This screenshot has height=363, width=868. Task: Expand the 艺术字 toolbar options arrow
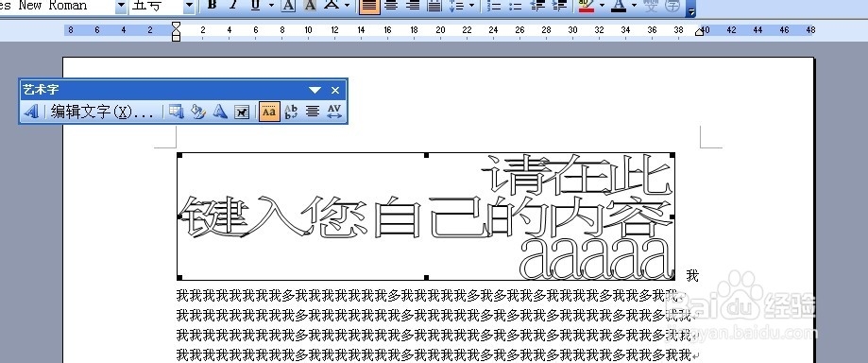click(x=315, y=90)
